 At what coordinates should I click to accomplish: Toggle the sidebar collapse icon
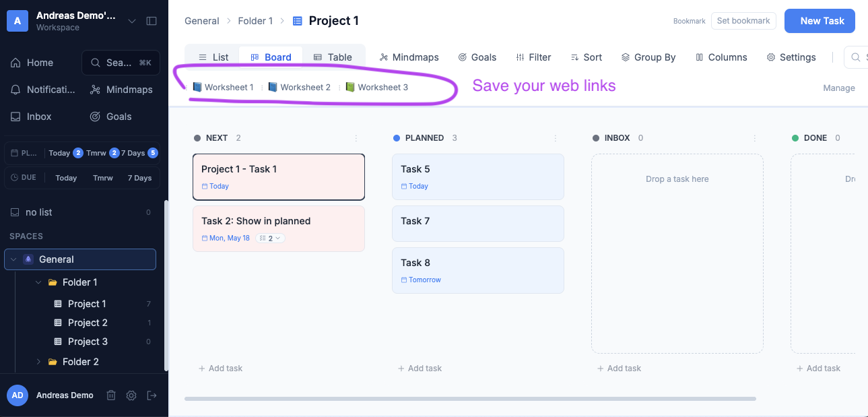(x=152, y=21)
